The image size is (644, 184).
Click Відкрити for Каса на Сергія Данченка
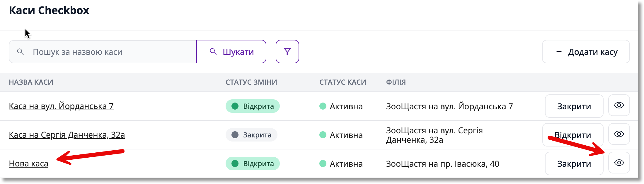(573, 135)
